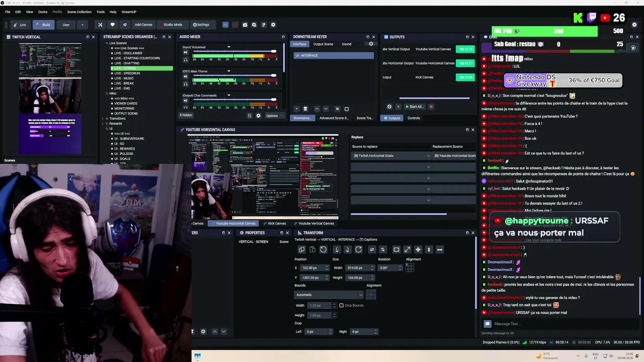644x362 pixels.
Task: Open the audio mixer Options dropdown
Action: 275,116
